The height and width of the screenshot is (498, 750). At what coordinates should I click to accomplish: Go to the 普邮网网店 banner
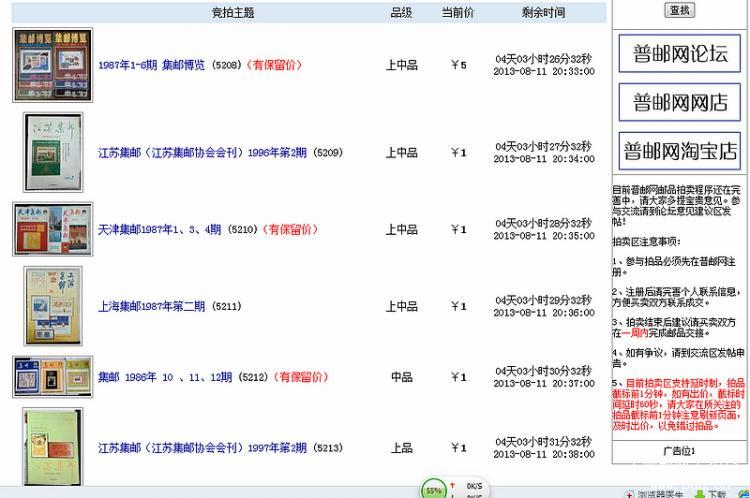coord(679,102)
